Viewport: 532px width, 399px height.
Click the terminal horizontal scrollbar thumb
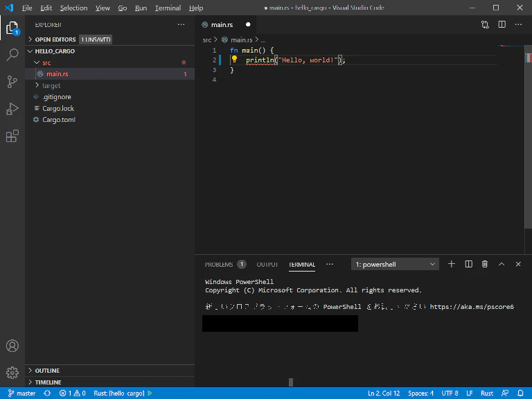point(291,382)
